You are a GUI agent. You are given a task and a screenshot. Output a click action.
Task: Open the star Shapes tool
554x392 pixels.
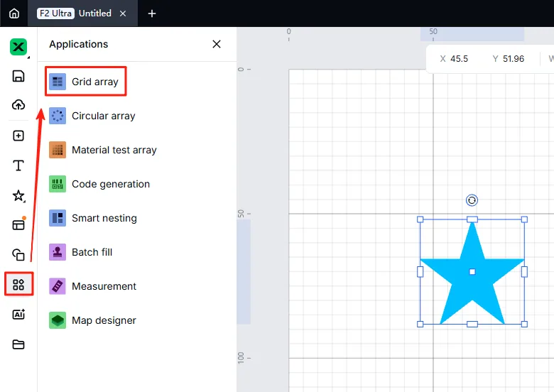tap(18, 196)
